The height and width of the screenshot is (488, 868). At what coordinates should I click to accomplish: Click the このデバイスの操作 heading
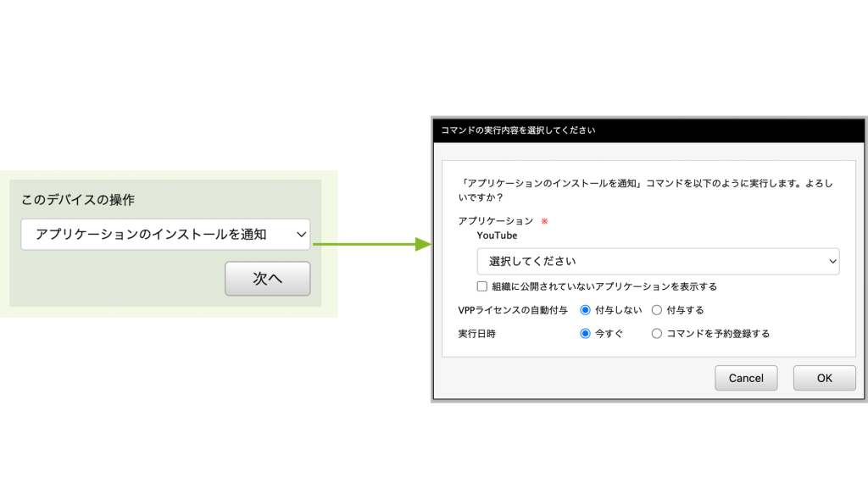click(78, 200)
